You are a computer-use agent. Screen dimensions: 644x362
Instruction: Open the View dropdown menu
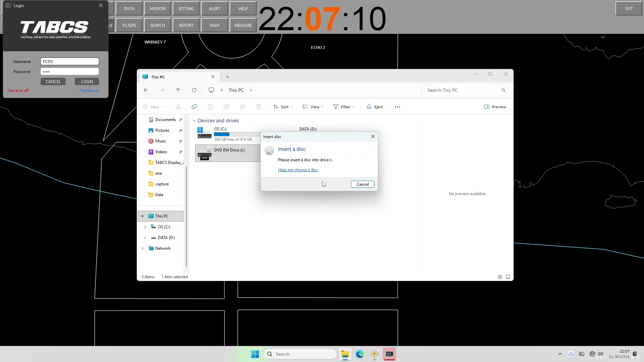[313, 107]
